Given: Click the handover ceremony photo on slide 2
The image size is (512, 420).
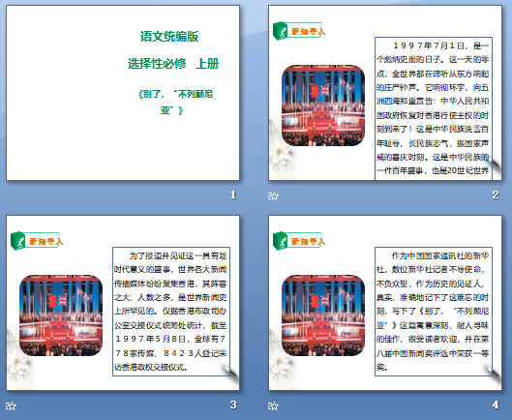Looking at the screenshot, I should [323, 105].
